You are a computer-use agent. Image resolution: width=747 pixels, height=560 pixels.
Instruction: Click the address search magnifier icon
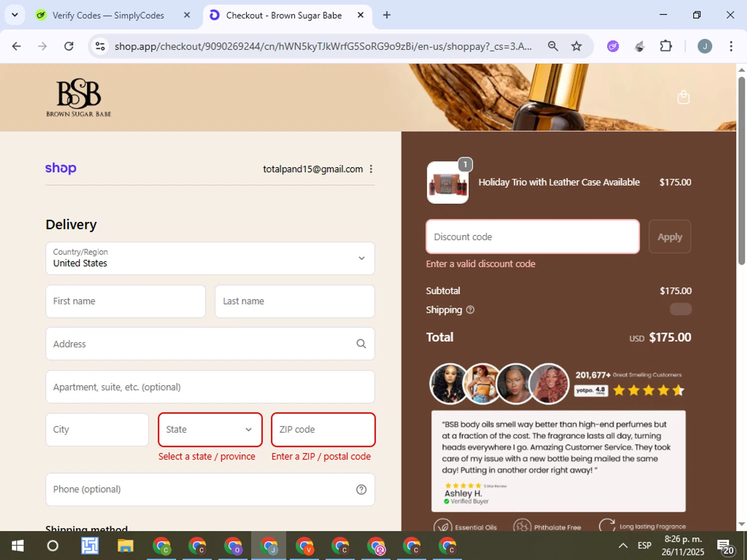[x=361, y=344]
